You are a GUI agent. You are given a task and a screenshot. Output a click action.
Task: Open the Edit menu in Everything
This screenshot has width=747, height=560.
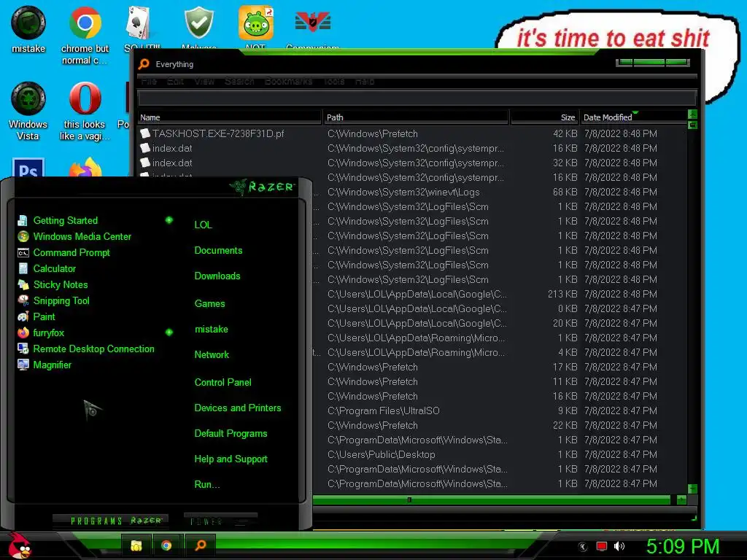175,82
